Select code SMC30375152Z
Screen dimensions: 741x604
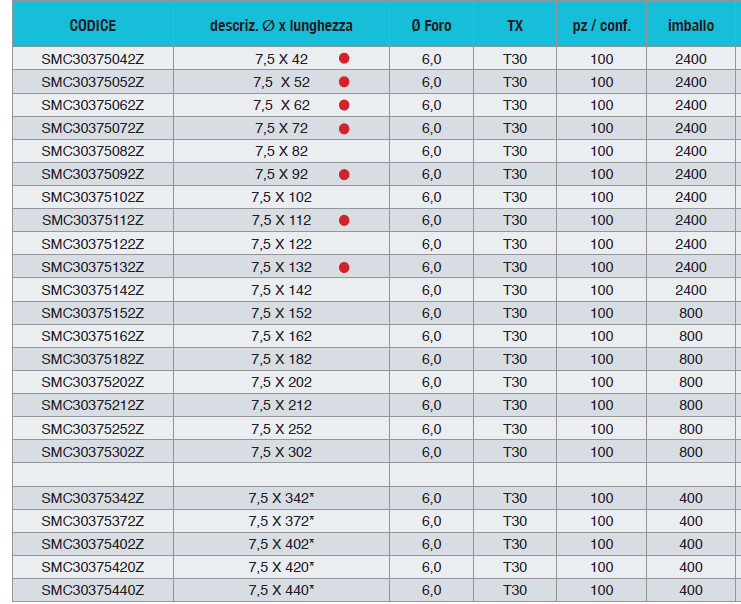click(93, 313)
